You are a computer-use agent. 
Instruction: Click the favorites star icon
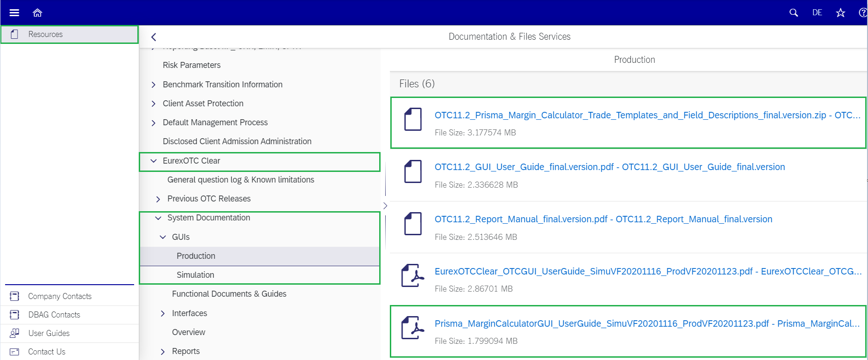[x=840, y=12]
